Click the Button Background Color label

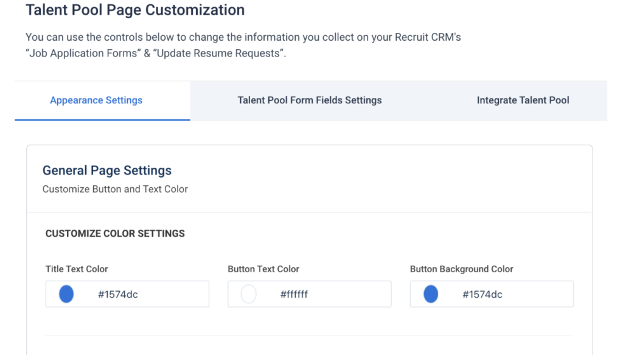pyautogui.click(x=461, y=269)
